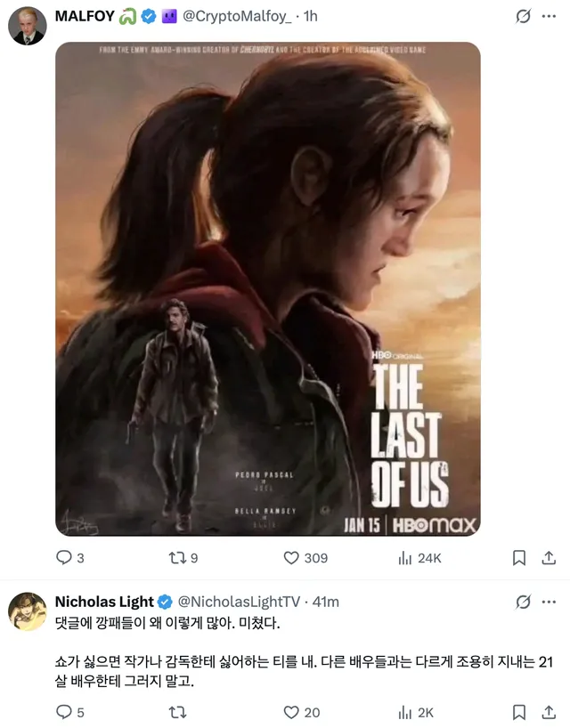
Task: Share Nicholas Light's post from bottom row
Action: (x=549, y=712)
